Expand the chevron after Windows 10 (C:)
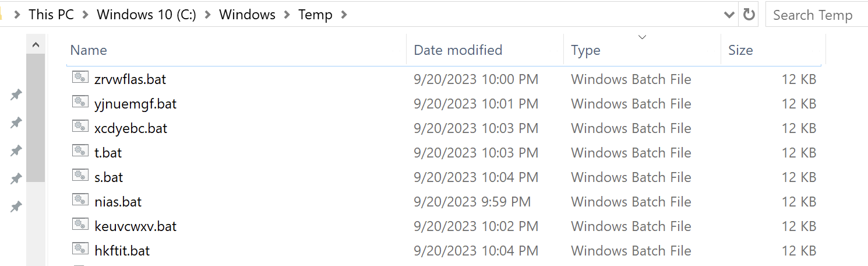This screenshot has width=868, height=266. click(x=205, y=15)
